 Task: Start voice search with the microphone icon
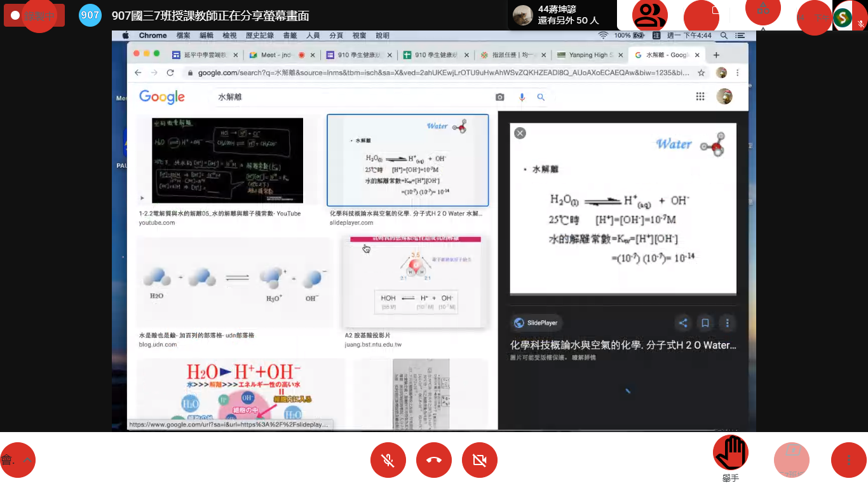[522, 97]
